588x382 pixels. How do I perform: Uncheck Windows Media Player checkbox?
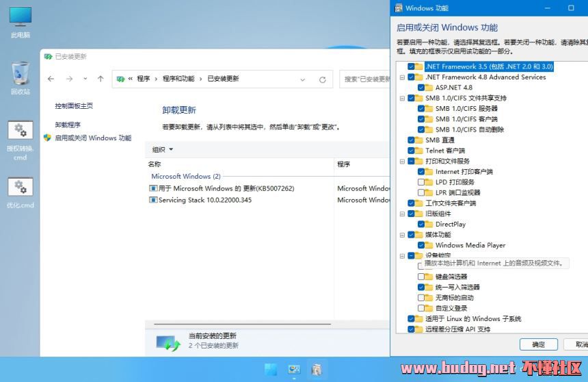(x=421, y=245)
